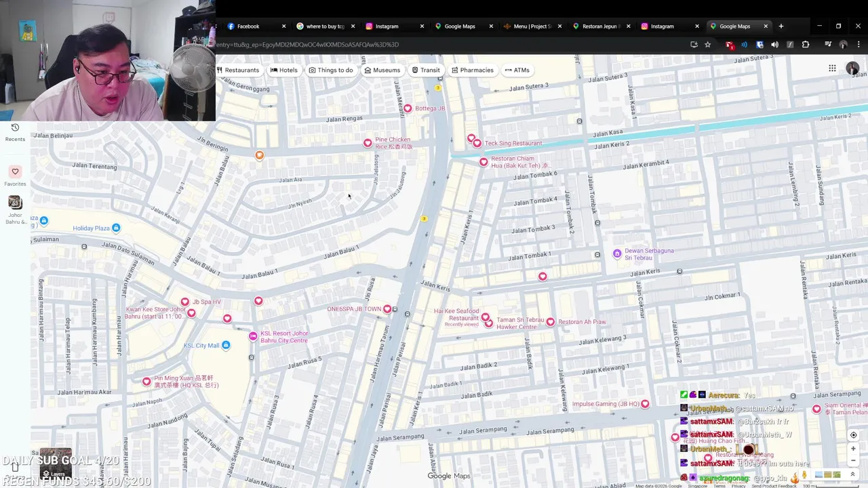Image resolution: width=868 pixels, height=488 pixels.
Task: Click the KSL Resort hotel marker
Action: tap(253, 336)
